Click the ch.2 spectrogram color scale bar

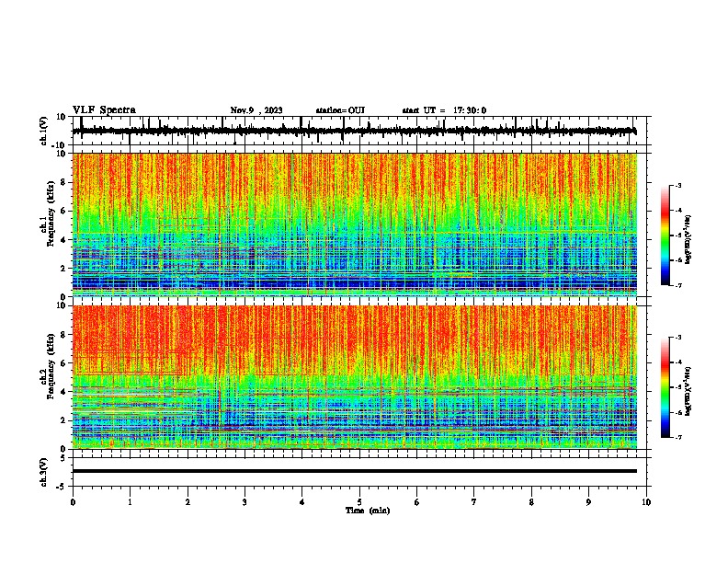click(x=665, y=387)
